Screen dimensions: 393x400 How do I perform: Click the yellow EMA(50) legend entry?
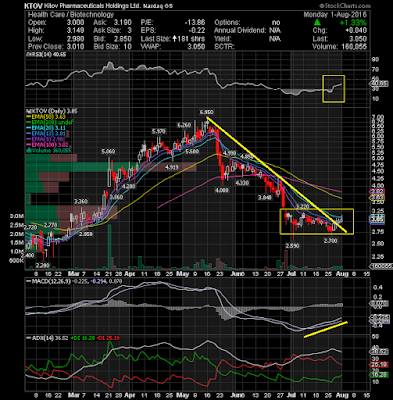(x=47, y=117)
